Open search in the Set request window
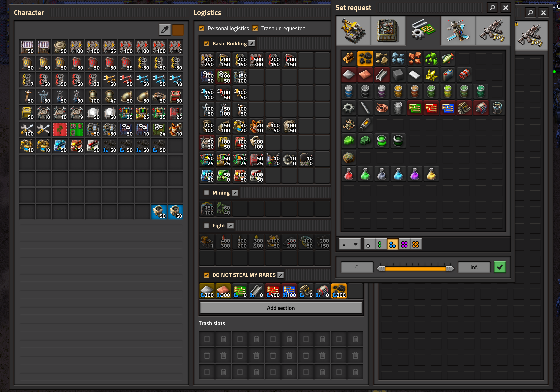Screen dimensions: 560x392 [x=492, y=8]
